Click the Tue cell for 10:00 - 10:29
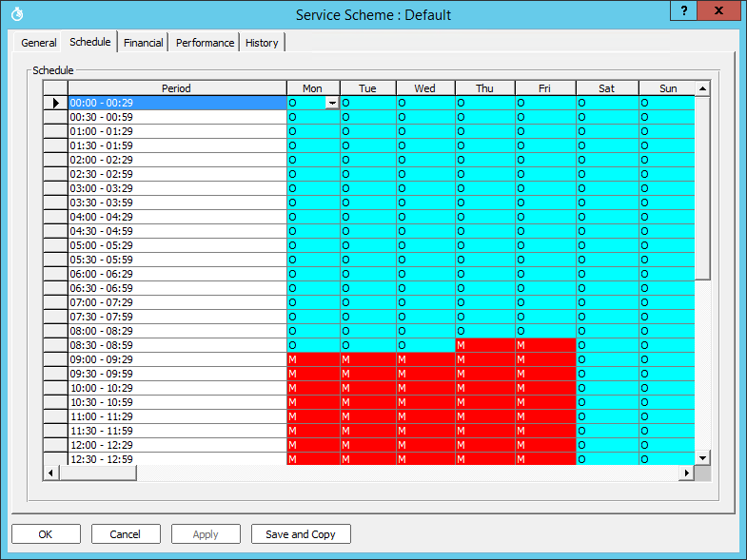Screen dimensions: 747x560 coord(367,388)
